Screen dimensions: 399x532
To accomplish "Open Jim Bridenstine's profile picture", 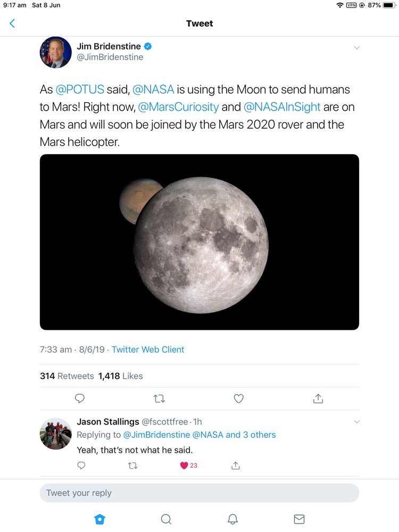I will (56, 52).
